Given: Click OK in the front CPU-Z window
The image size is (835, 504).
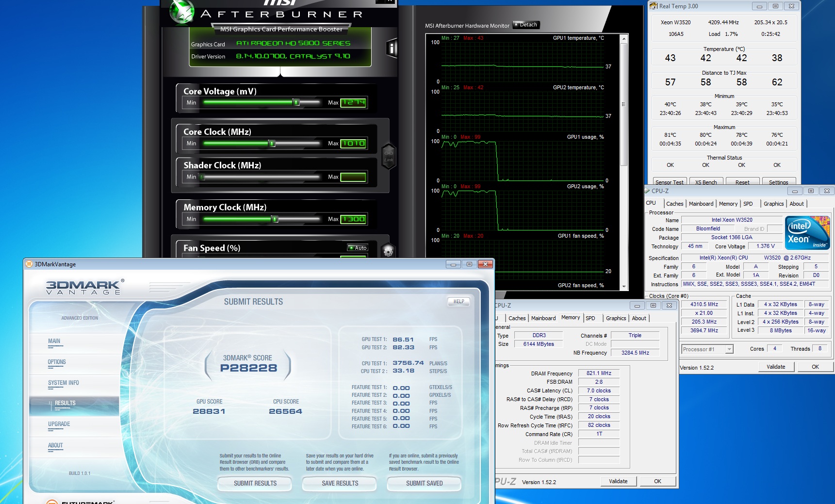Looking at the screenshot, I should (x=815, y=367).
